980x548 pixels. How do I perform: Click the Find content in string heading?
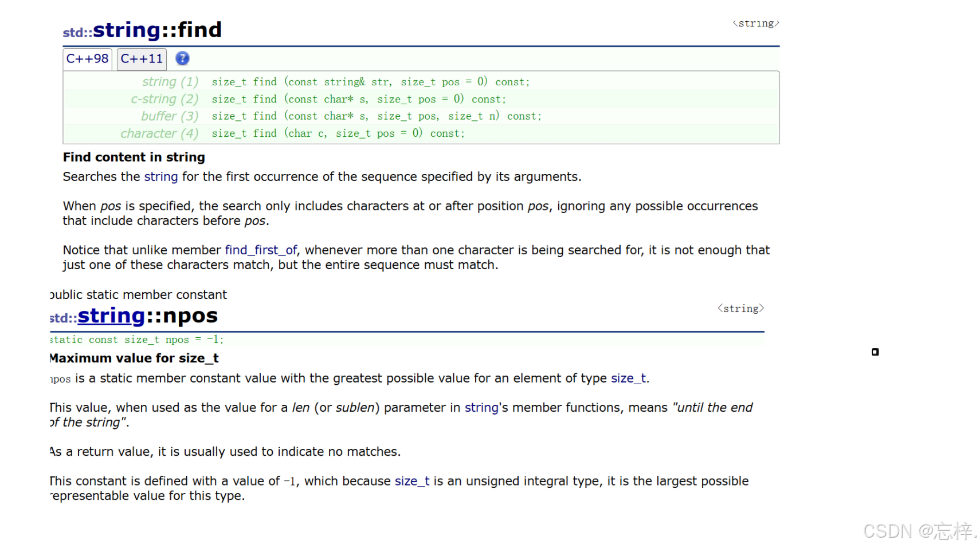tap(134, 157)
